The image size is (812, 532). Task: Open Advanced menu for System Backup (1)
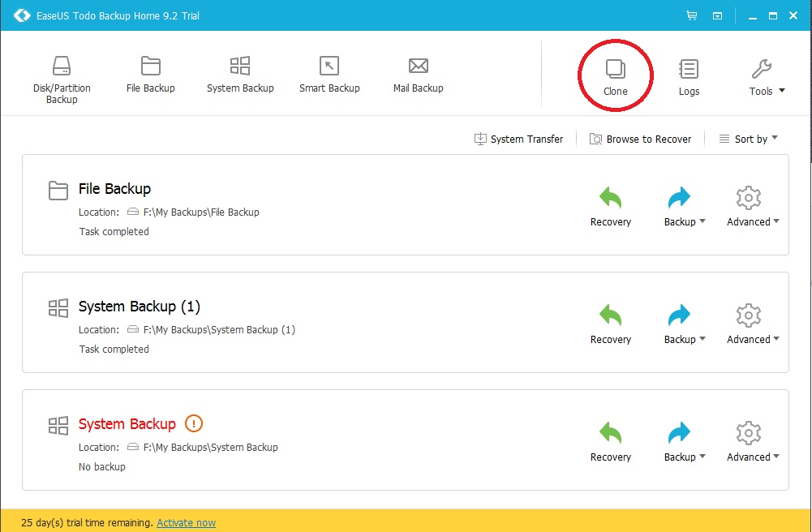click(x=753, y=324)
